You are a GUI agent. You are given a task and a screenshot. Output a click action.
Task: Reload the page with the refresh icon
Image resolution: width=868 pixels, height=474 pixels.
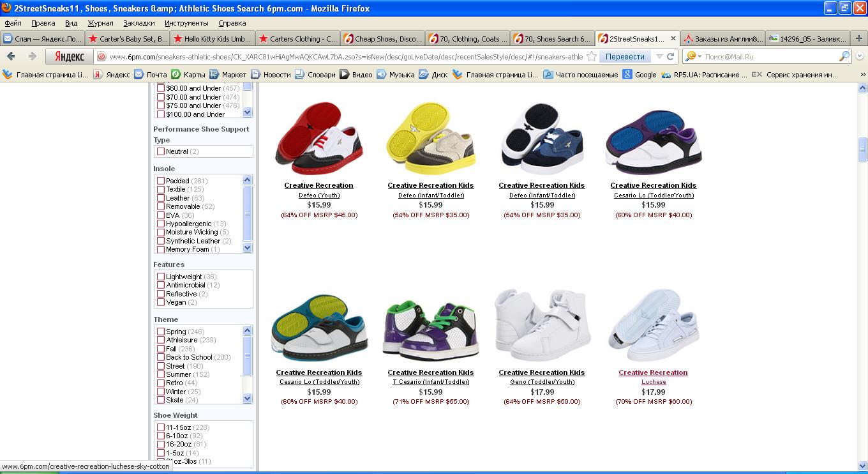tap(671, 56)
